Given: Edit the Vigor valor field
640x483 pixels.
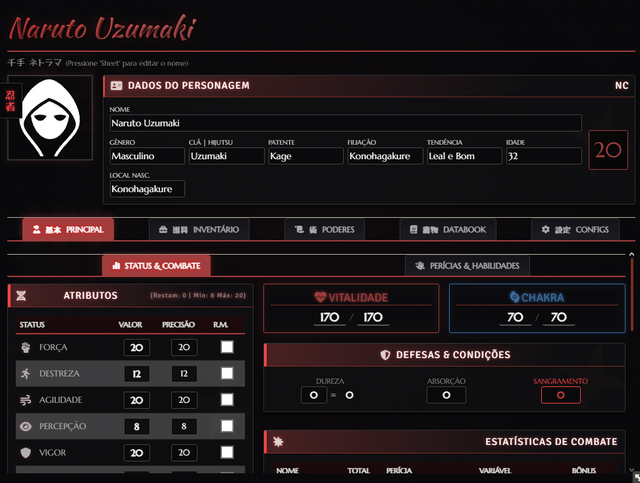Looking at the screenshot, I should coord(137,452).
